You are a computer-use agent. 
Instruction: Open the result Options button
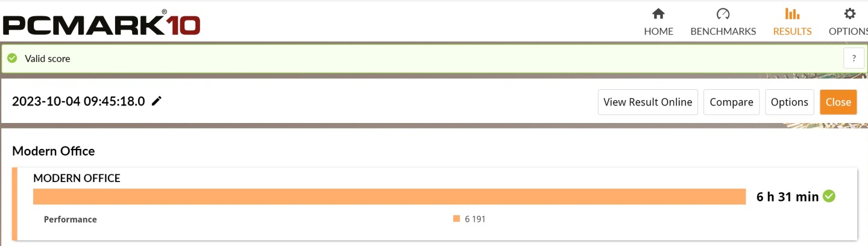click(x=789, y=102)
